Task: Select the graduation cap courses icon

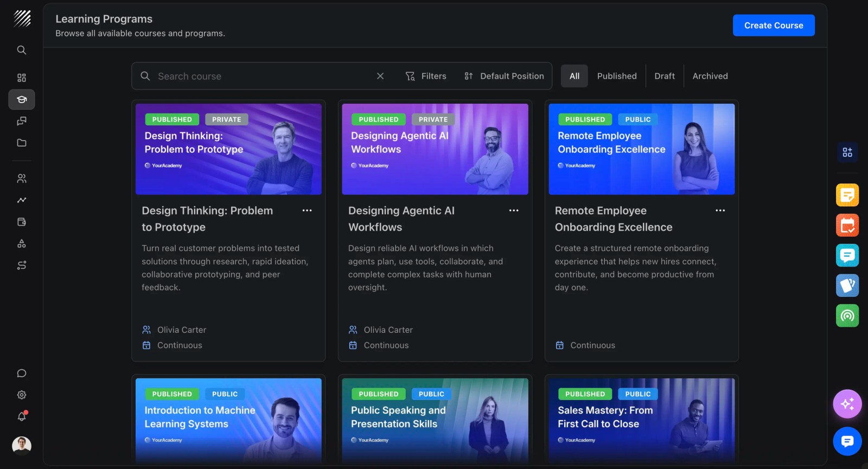Action: (x=22, y=99)
